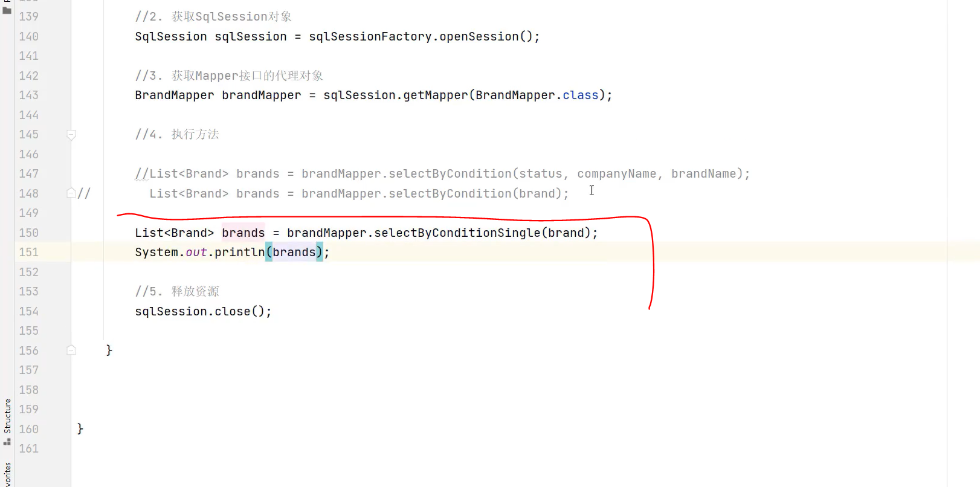Click line number 154 in gutter
This screenshot has width=980, height=487.
(28, 311)
